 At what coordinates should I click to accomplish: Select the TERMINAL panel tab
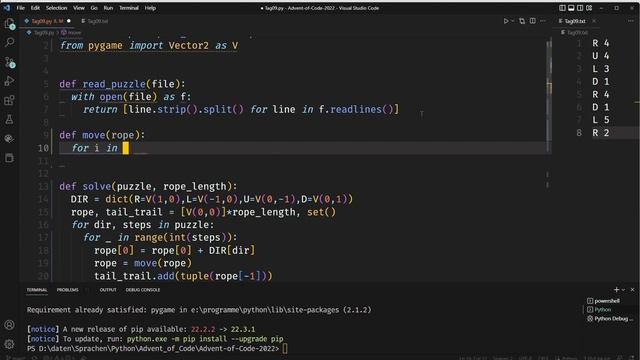click(37, 290)
